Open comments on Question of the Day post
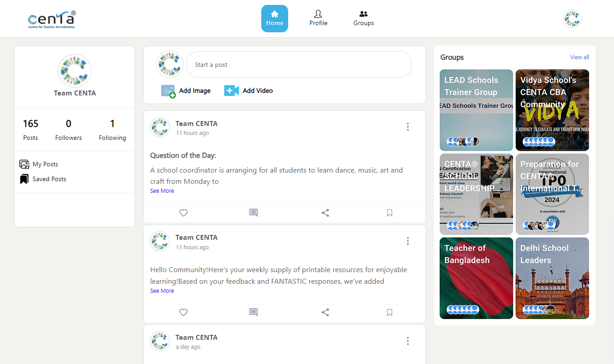The width and height of the screenshot is (614, 364). pyautogui.click(x=254, y=213)
